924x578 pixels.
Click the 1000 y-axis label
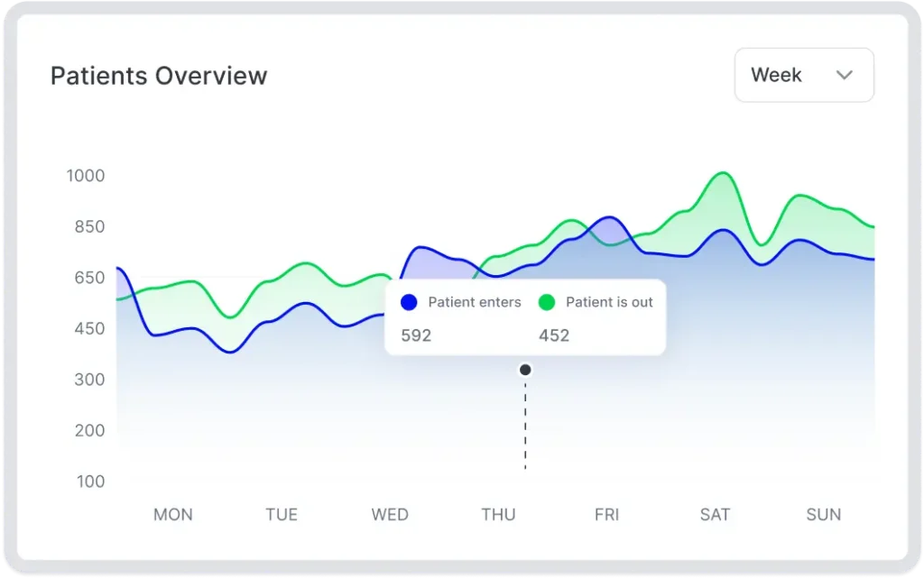coord(86,176)
